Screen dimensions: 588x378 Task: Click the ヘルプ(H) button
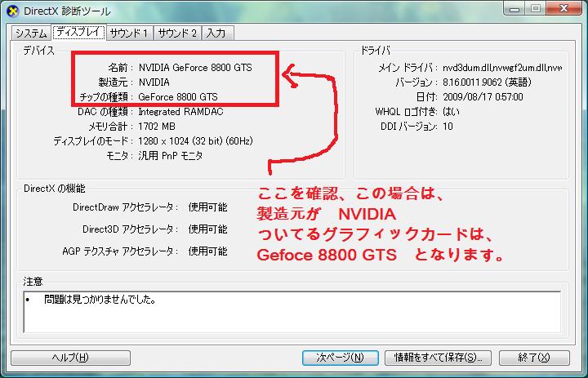pyautogui.click(x=70, y=358)
